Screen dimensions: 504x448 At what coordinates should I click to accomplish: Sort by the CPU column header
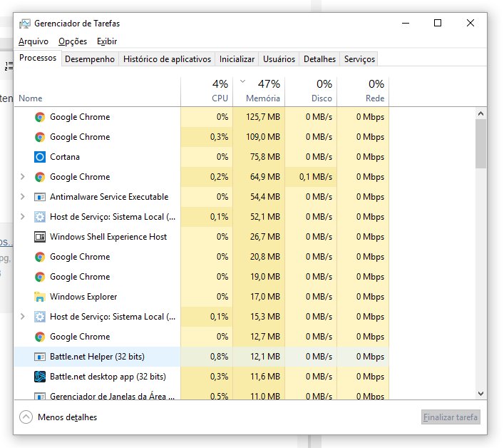[x=207, y=92]
